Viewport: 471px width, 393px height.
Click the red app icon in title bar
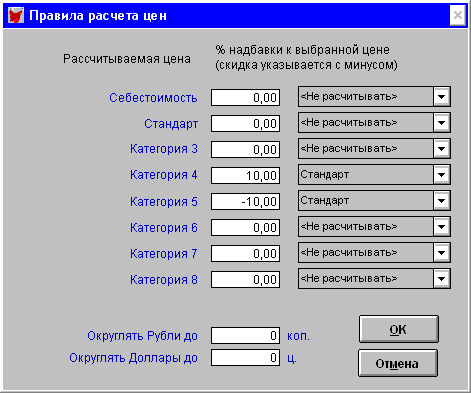click(16, 15)
